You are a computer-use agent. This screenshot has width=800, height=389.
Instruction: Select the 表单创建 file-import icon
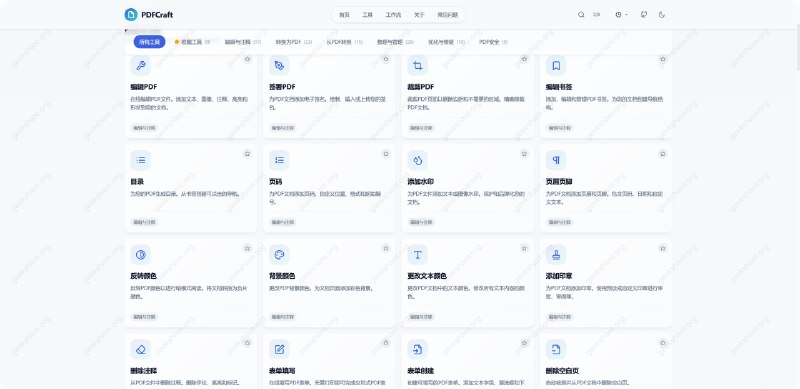coord(418,349)
